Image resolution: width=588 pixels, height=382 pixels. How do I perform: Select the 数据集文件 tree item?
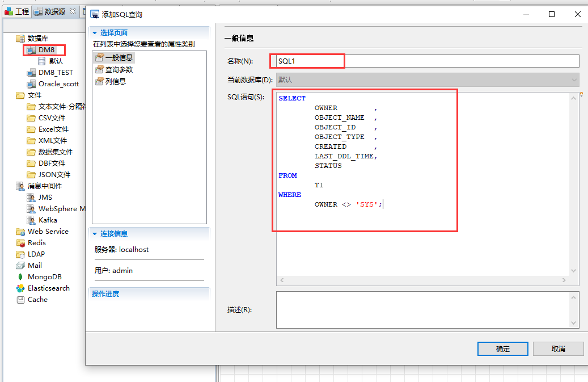(56, 152)
